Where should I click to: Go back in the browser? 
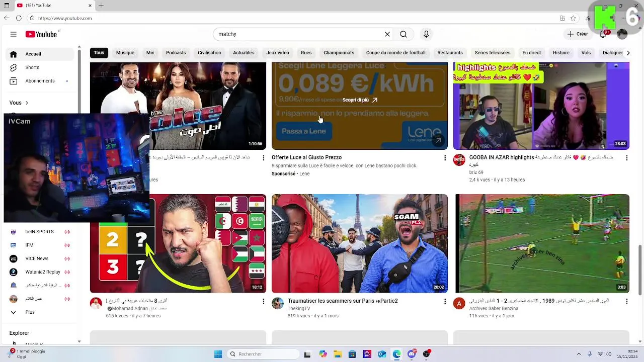[7, 18]
